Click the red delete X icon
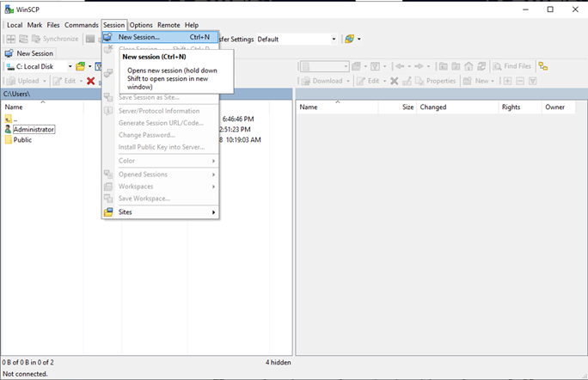This screenshot has height=380, width=588. 90,81
